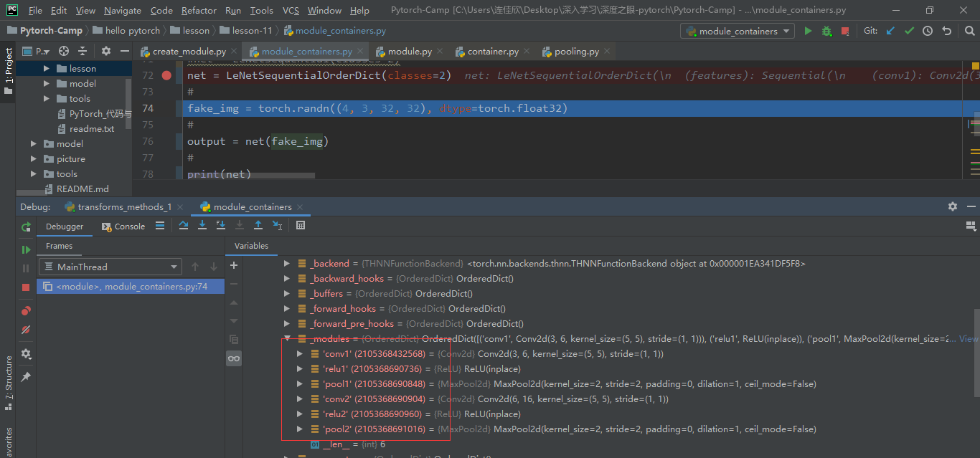Open the Structure side panel
This screenshot has width=980, height=458.
(x=8, y=383)
